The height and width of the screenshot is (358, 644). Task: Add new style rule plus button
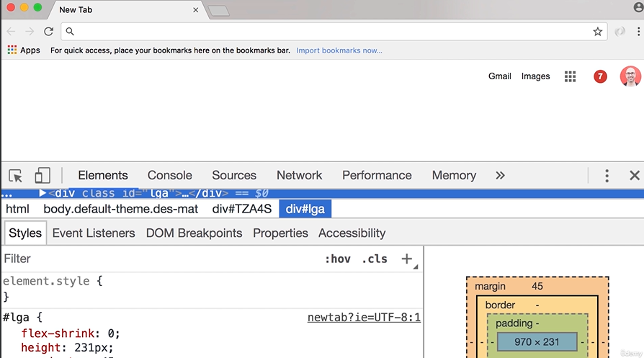tap(407, 259)
